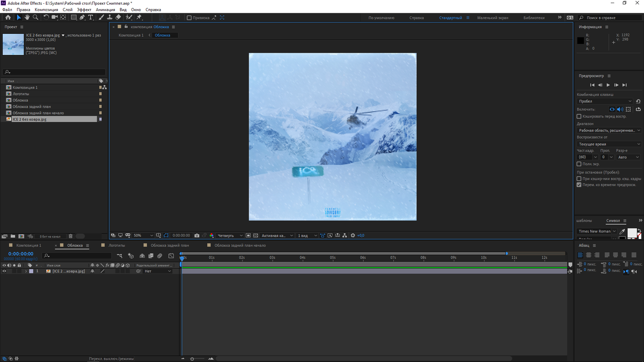Open the Times New Roman font dropdown

click(x=597, y=231)
